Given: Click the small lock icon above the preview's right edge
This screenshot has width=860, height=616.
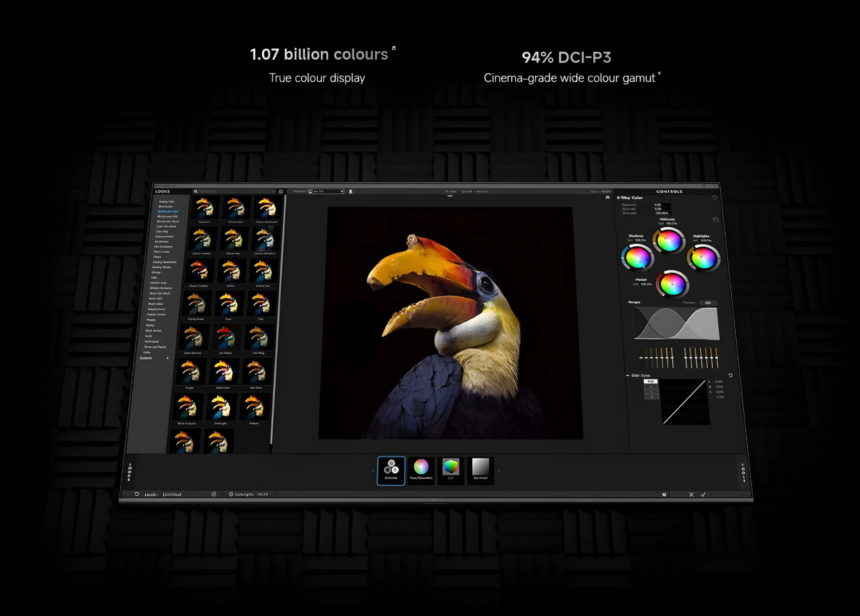Looking at the screenshot, I should point(607,197).
